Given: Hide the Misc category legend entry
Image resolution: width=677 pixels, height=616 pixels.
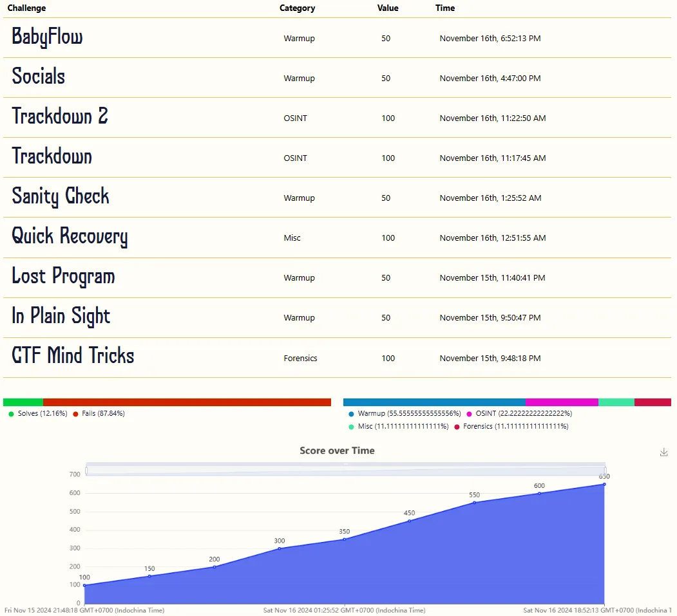Looking at the screenshot, I should tap(397, 427).
